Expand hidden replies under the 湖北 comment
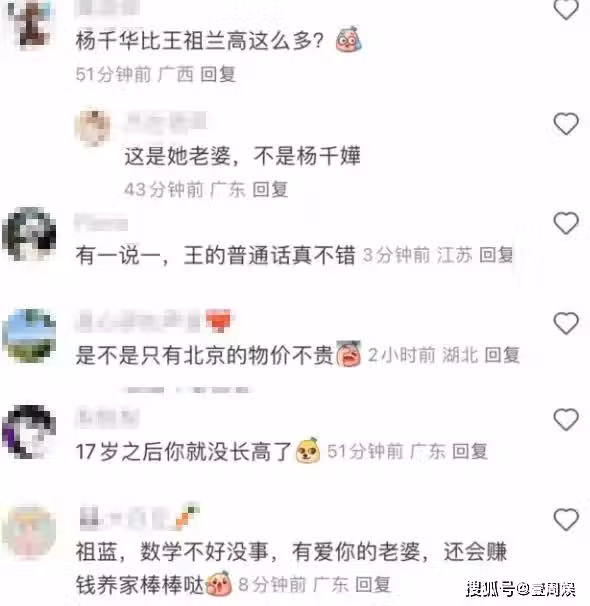The width and height of the screenshot is (590, 606). coord(188,390)
